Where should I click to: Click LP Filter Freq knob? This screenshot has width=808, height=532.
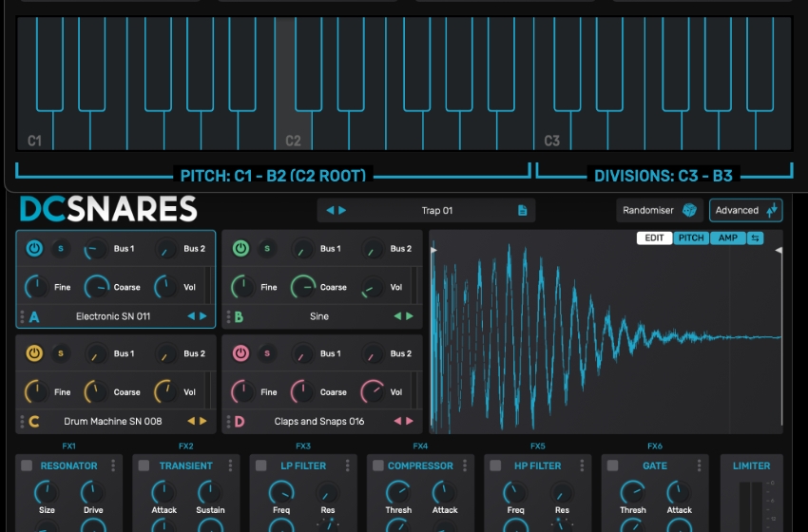pos(280,492)
